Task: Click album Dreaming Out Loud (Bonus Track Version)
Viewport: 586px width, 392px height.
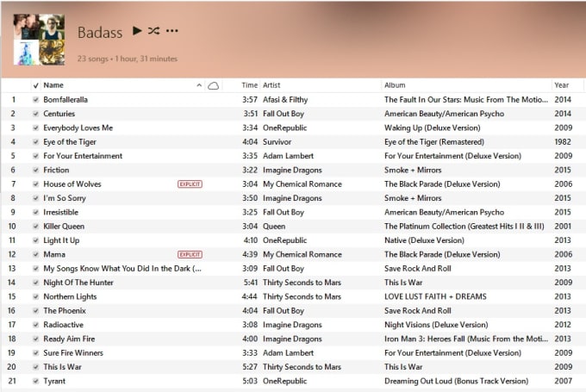Action: (457, 381)
